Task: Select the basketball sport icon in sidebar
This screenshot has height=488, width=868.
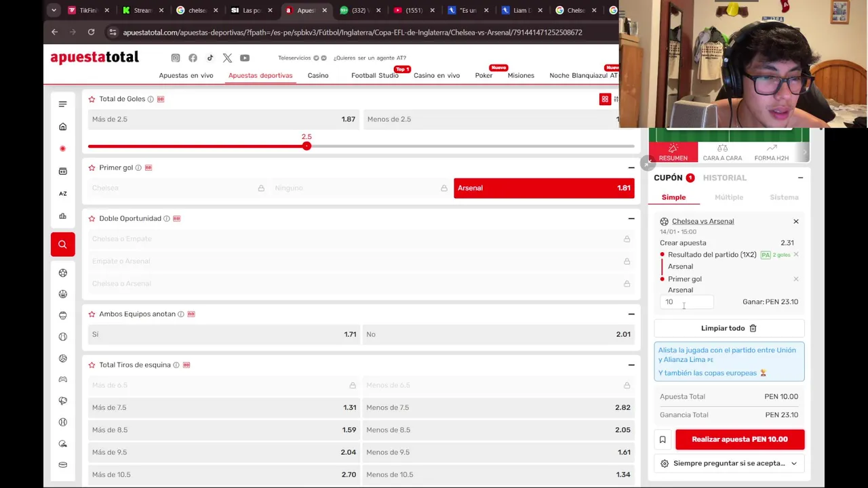Action: 62,294
